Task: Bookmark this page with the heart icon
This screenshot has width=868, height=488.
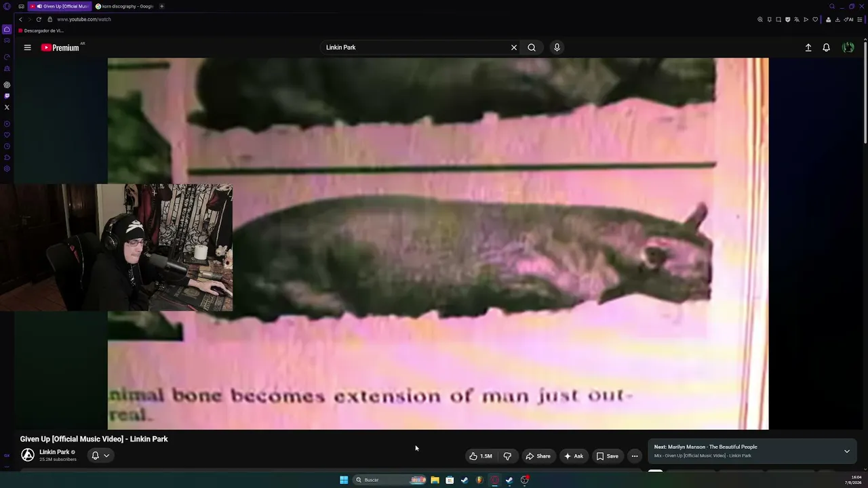Action: click(815, 20)
